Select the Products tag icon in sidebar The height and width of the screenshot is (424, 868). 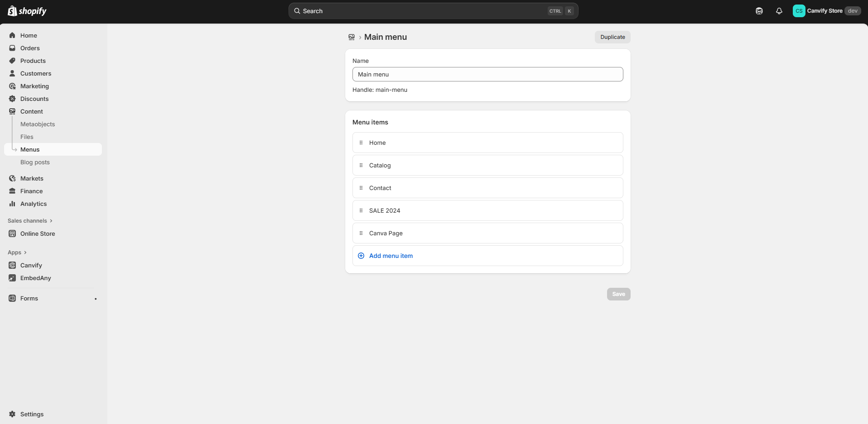12,61
